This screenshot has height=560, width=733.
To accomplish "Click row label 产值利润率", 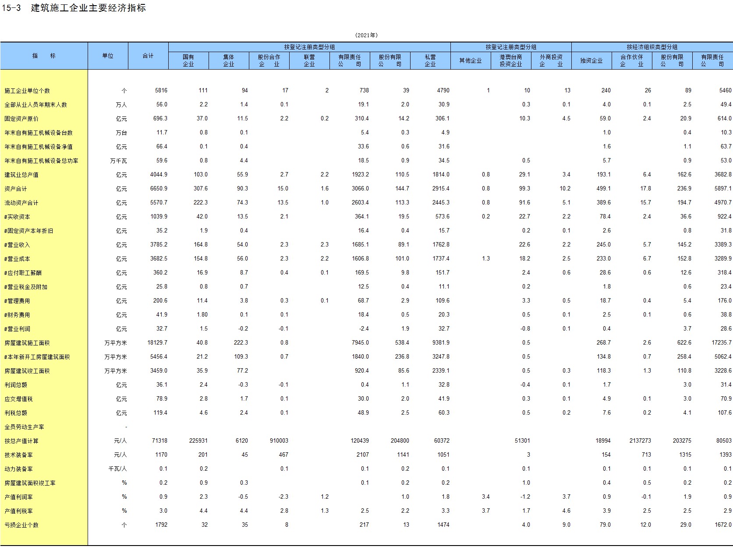I will point(18,497).
